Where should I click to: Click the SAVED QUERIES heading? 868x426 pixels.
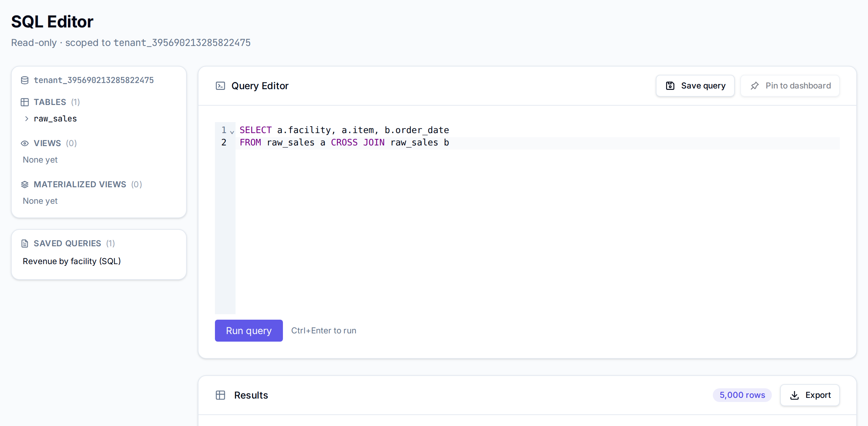click(67, 244)
